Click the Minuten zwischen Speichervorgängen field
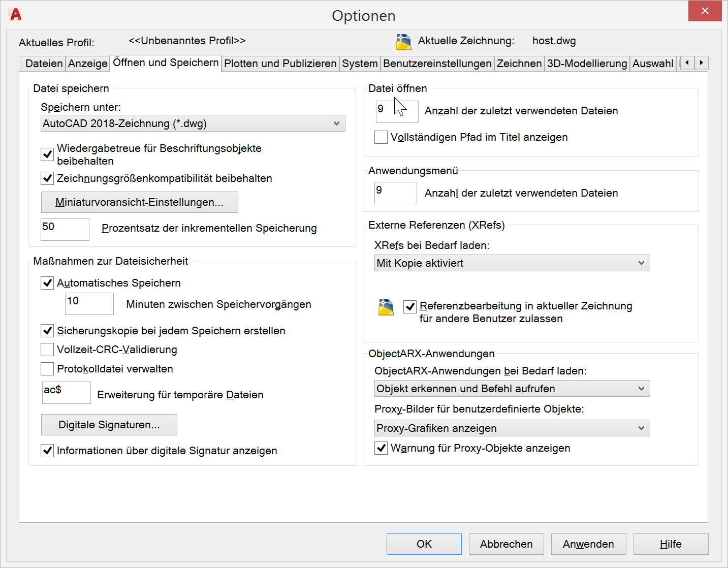 point(89,304)
